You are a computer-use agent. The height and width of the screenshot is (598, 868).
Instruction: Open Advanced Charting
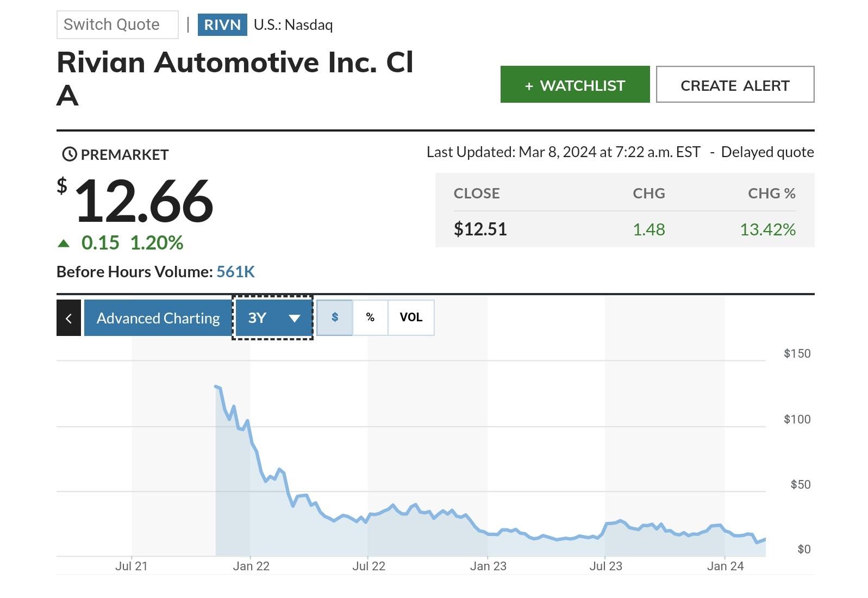[x=158, y=318]
